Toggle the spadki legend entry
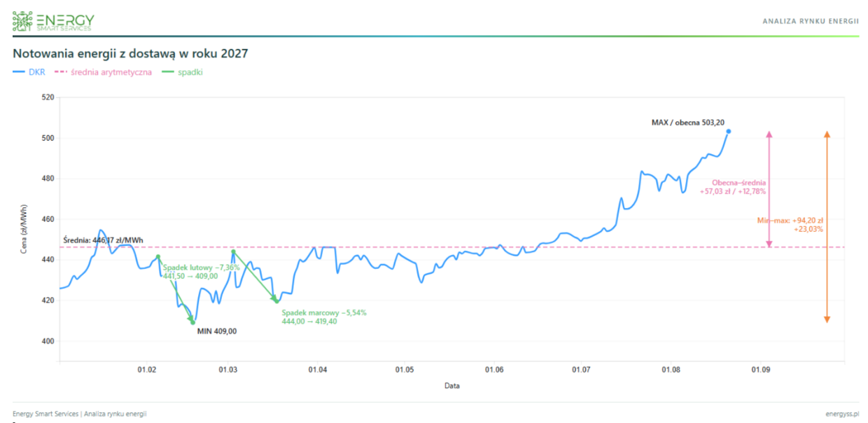The width and height of the screenshot is (868, 423). click(x=182, y=72)
